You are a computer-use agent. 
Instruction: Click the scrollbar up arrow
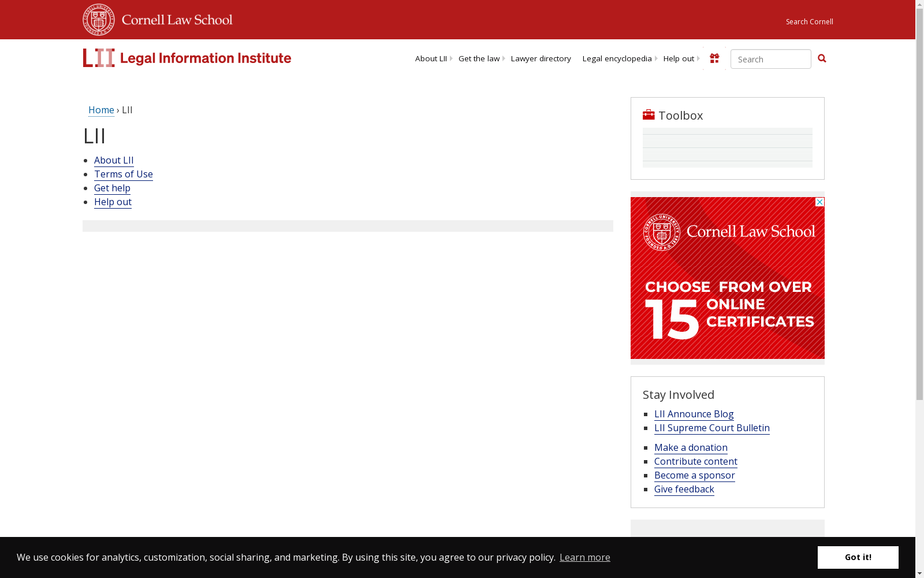coord(919,5)
